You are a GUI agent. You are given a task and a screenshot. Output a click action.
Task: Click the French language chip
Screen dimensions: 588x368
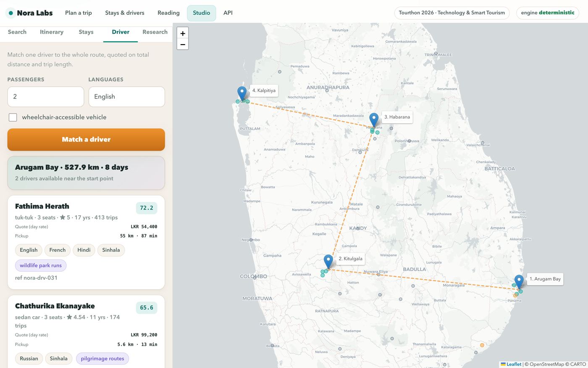coord(58,250)
